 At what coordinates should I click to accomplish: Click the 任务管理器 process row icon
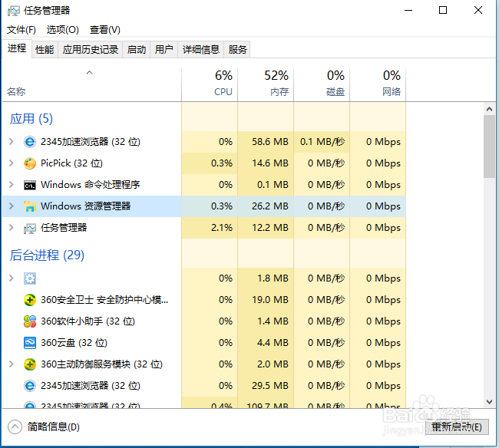30,228
